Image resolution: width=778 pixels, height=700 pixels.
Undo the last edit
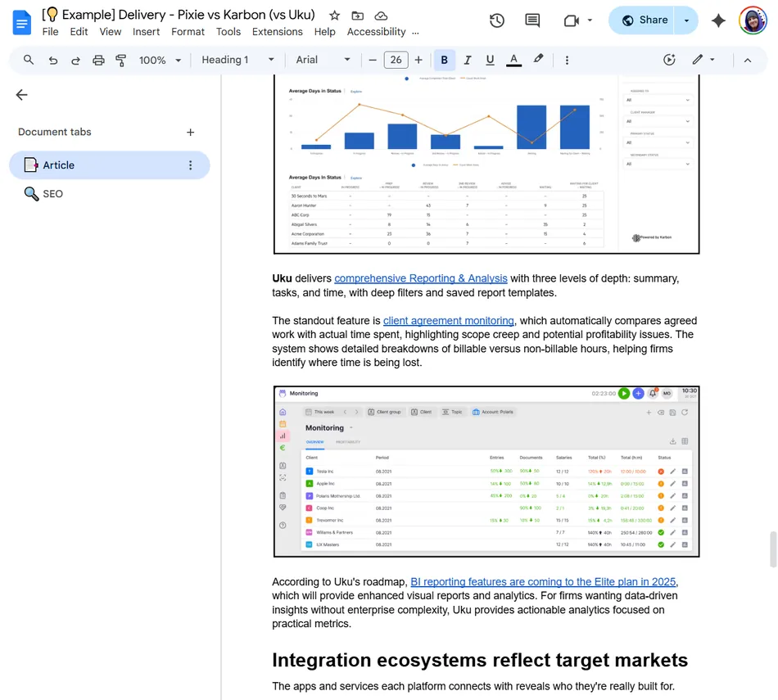(52, 60)
